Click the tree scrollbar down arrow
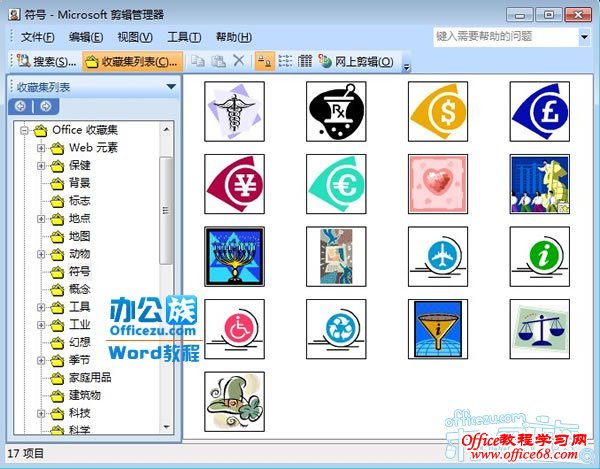This screenshot has height=469, width=600. pyautogui.click(x=166, y=427)
